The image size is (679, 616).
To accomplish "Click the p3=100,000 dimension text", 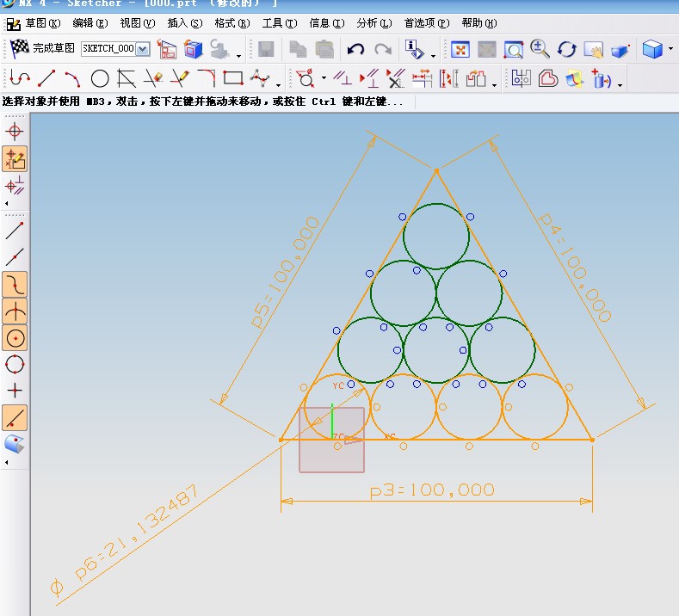I will 432,490.
